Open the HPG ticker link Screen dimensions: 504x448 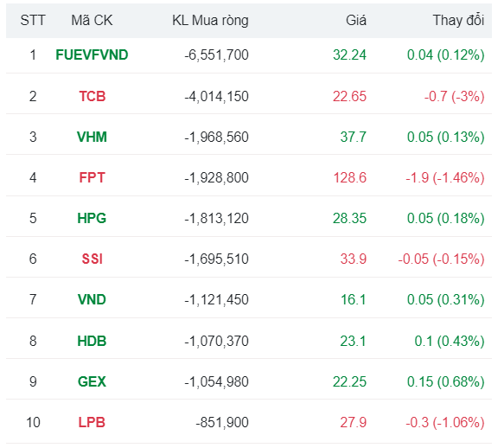92,218
